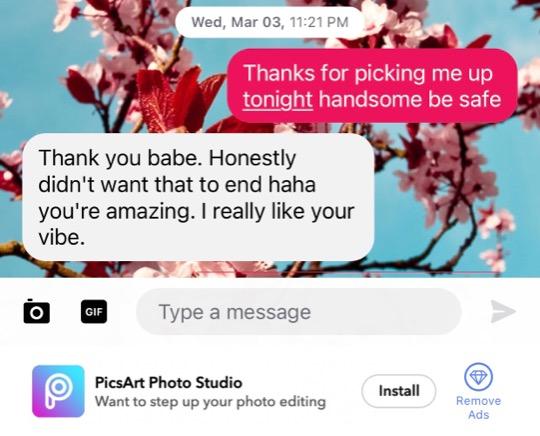Focus the Type a message field
The image size is (540, 436).
tap(299, 312)
